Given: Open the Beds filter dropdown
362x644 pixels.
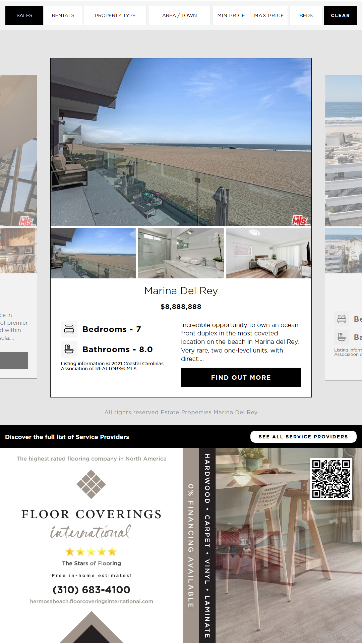Looking at the screenshot, I should coord(306,15).
